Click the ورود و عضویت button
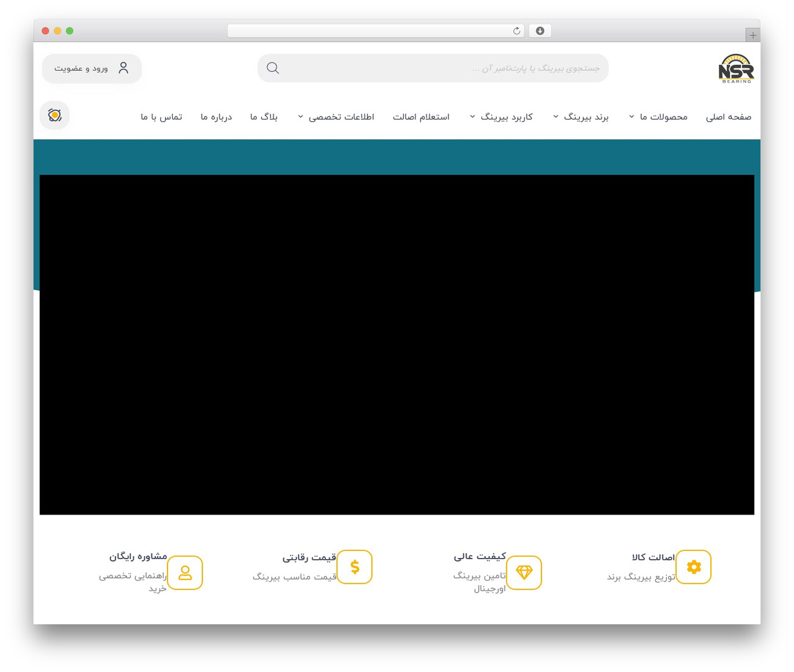The image size is (794, 672). (x=92, y=68)
